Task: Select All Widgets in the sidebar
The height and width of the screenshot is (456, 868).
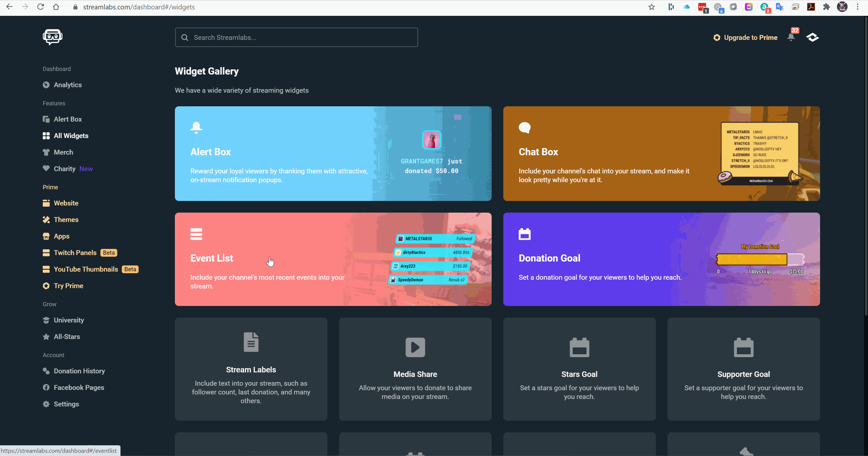Action: click(71, 135)
